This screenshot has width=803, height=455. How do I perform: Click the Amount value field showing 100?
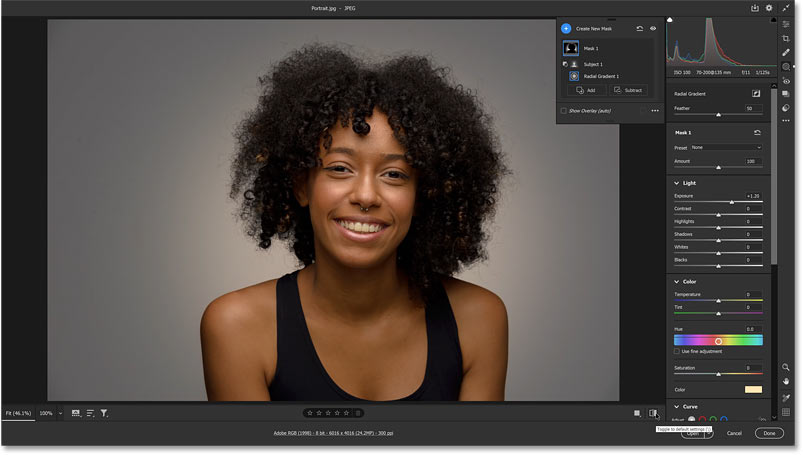tap(754, 161)
